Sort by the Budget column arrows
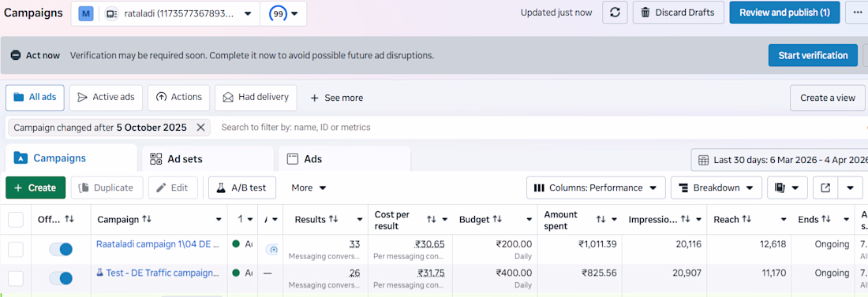 (497, 220)
